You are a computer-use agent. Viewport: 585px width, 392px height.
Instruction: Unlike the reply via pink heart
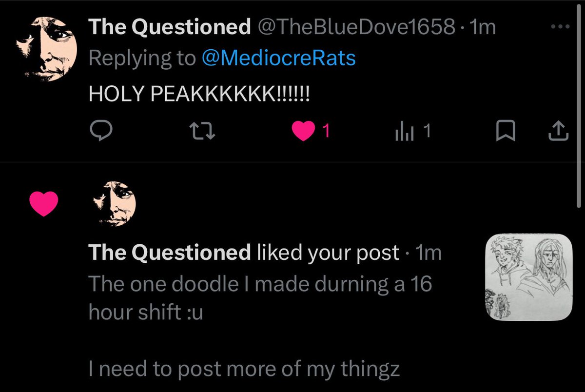point(303,132)
